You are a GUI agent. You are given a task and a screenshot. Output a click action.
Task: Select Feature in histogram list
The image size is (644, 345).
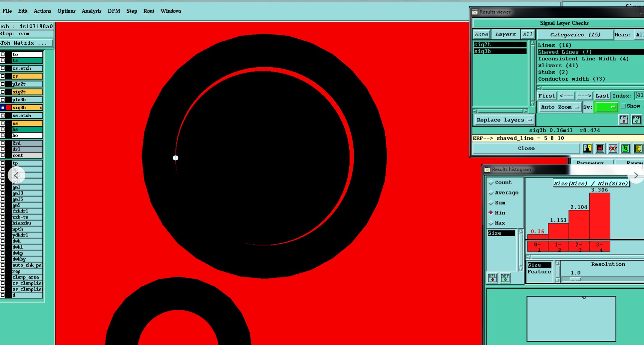point(539,272)
